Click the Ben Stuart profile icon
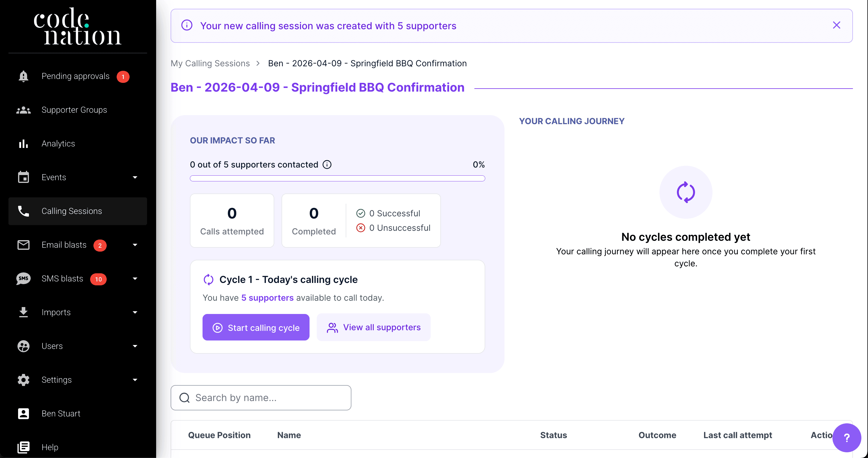Viewport: 868px width, 458px height. [x=23, y=413]
